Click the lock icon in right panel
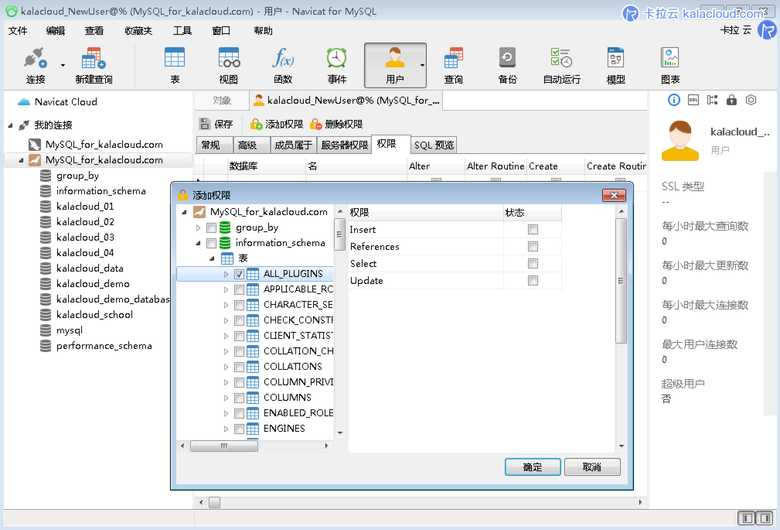 [731, 100]
